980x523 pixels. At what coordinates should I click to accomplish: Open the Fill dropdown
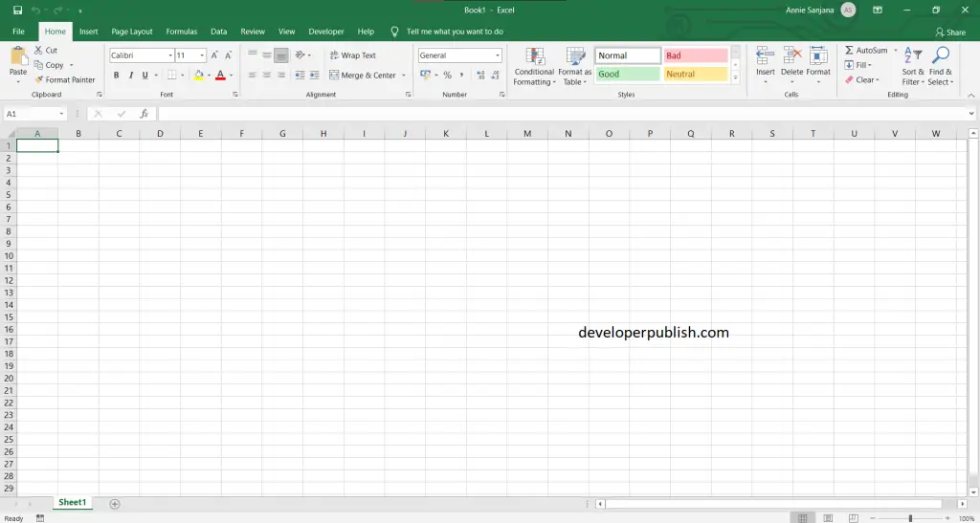click(x=858, y=65)
